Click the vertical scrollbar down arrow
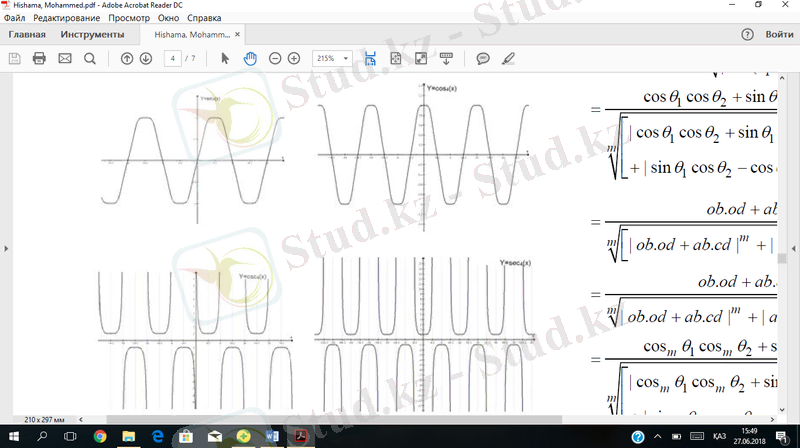 click(782, 410)
